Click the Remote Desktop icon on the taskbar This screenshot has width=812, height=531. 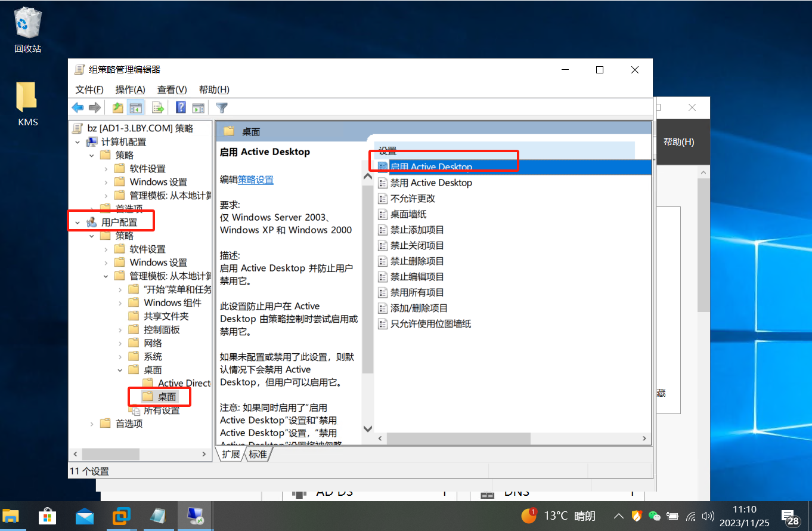(x=196, y=516)
